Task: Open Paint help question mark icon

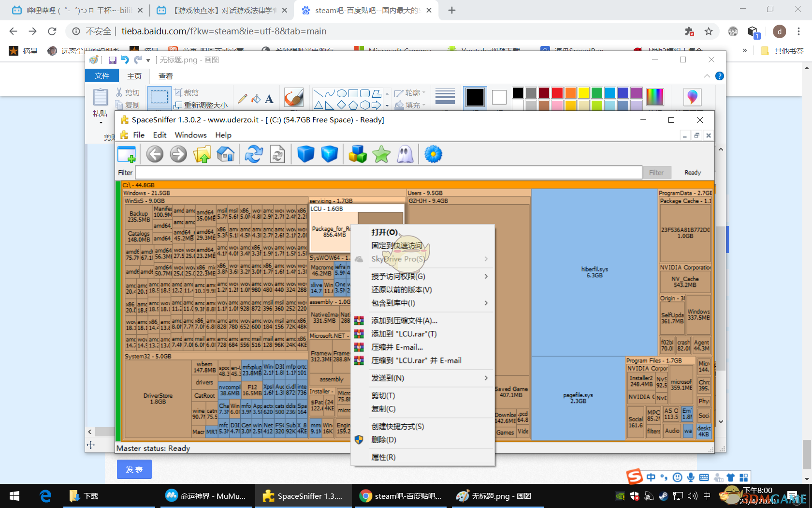Action: click(720, 76)
